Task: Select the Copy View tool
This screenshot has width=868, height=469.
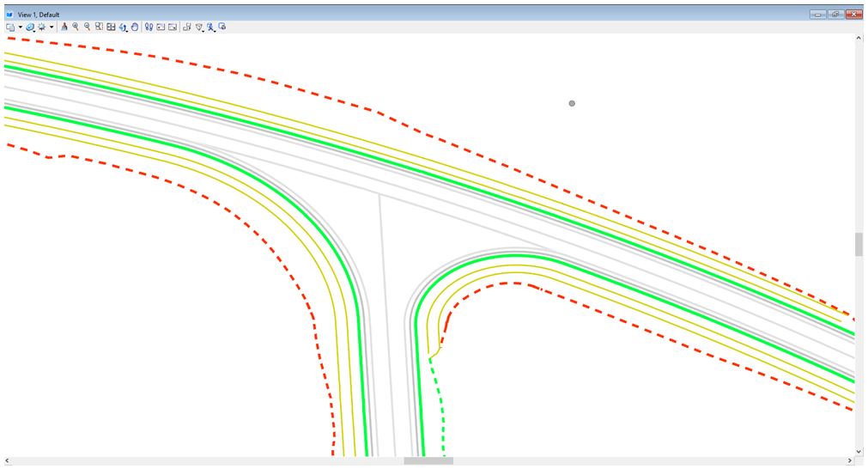Action: click(186, 27)
